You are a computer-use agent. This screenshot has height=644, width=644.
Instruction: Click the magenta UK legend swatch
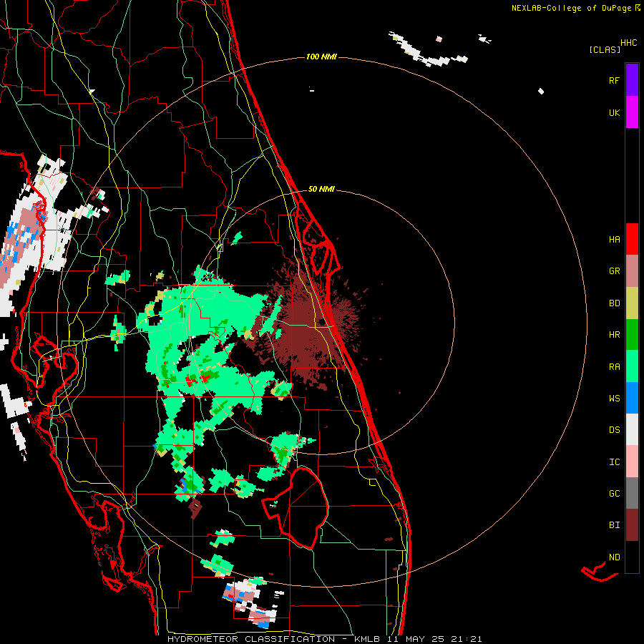pyautogui.click(x=632, y=112)
